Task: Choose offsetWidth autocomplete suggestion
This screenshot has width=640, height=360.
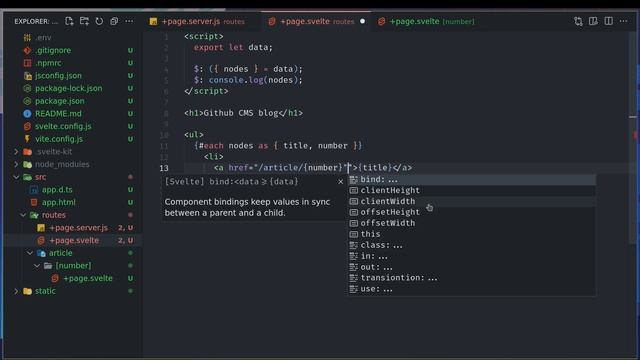Action: click(x=472, y=223)
